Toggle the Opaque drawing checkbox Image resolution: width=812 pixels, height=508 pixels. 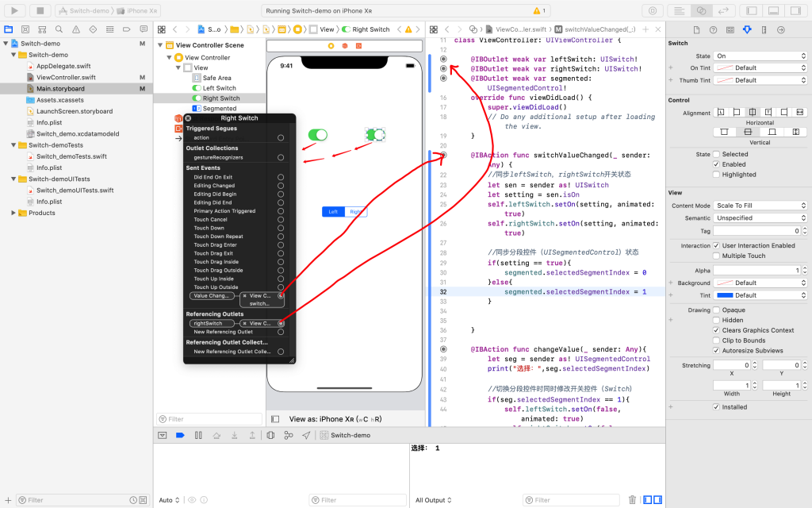pos(717,310)
